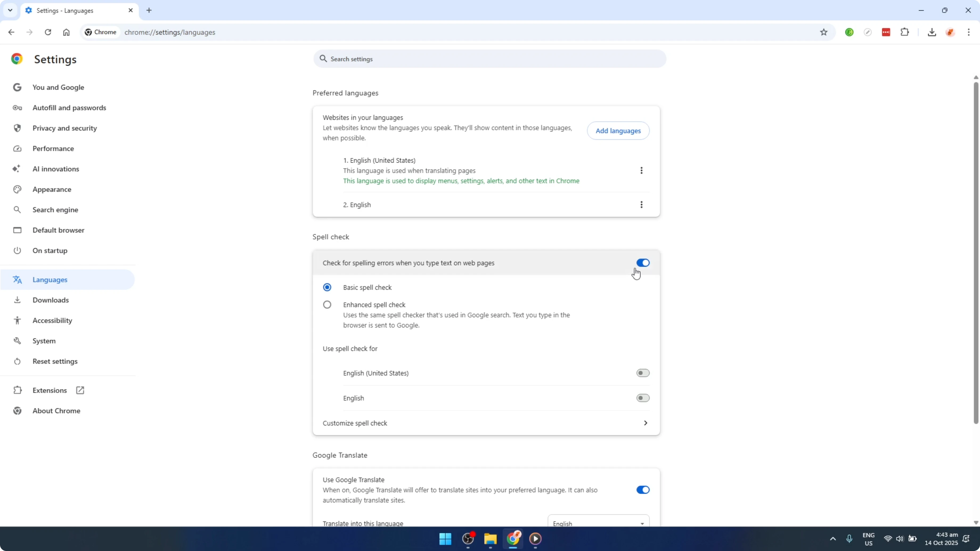
Task: Toggle Use Google Translate switch
Action: click(x=643, y=490)
